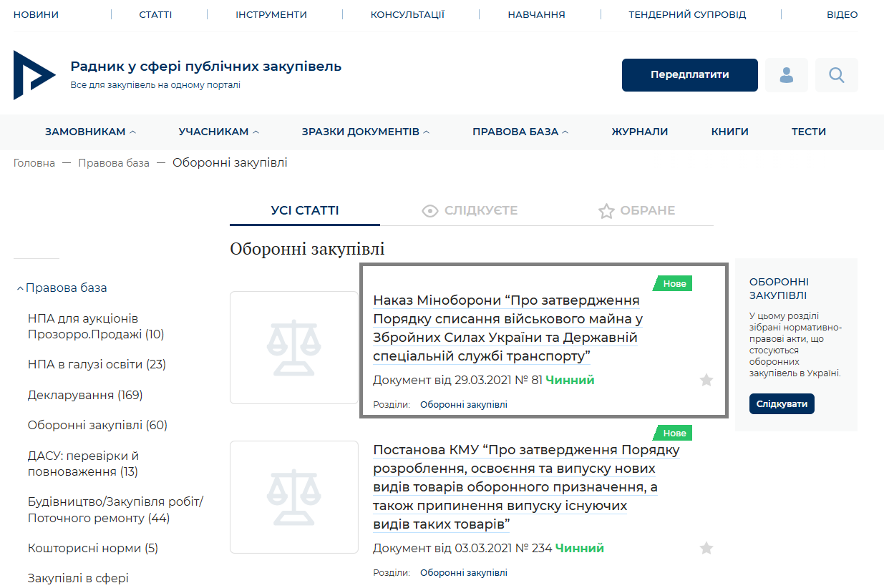Star the Постанова КМУ document
Image resolution: width=884 pixels, height=588 pixels.
point(706,548)
